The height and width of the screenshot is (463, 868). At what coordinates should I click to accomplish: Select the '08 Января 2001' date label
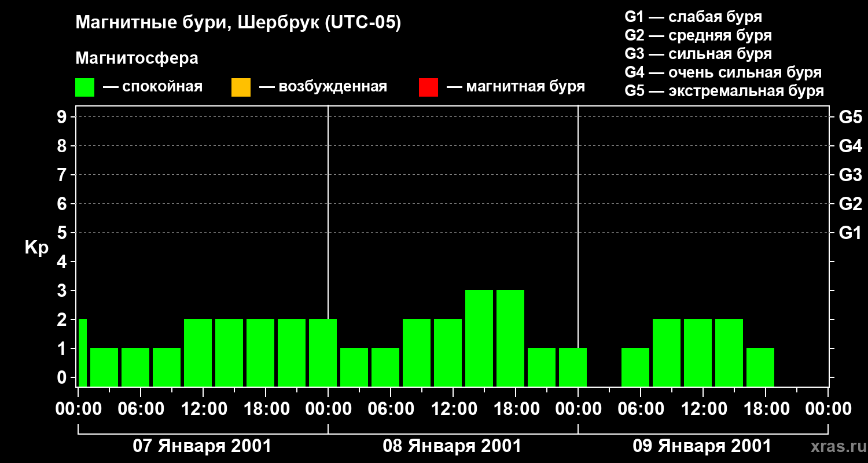coord(452,446)
